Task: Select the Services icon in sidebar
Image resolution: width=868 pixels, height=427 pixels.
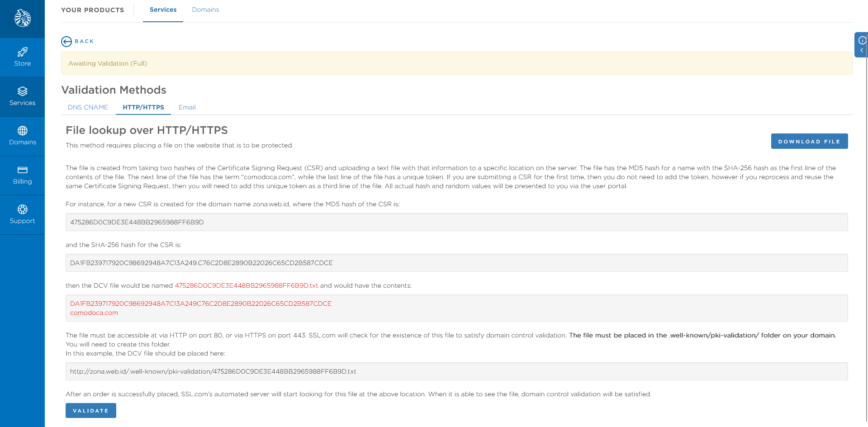Action: click(x=22, y=96)
